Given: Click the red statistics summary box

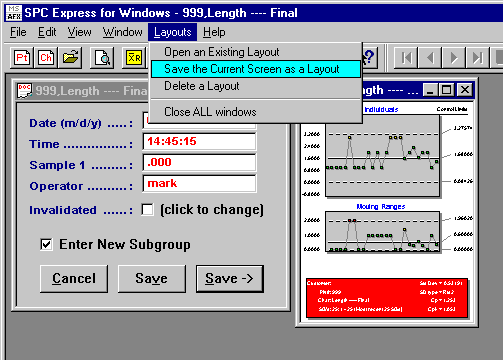Looking at the screenshot, I should tap(387, 298).
